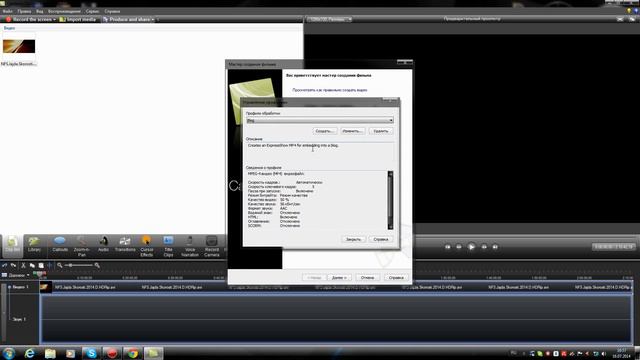The width and height of the screenshot is (640, 360).
Task: Click the redo icon in timeline toolbar
Action: [x=13, y=265]
